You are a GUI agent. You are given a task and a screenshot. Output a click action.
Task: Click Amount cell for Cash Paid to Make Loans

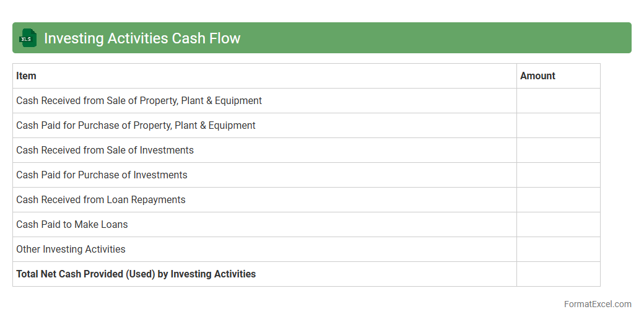point(558,224)
